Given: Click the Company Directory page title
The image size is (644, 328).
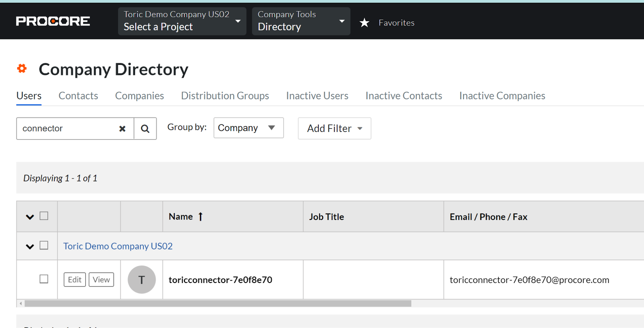Looking at the screenshot, I should [114, 70].
